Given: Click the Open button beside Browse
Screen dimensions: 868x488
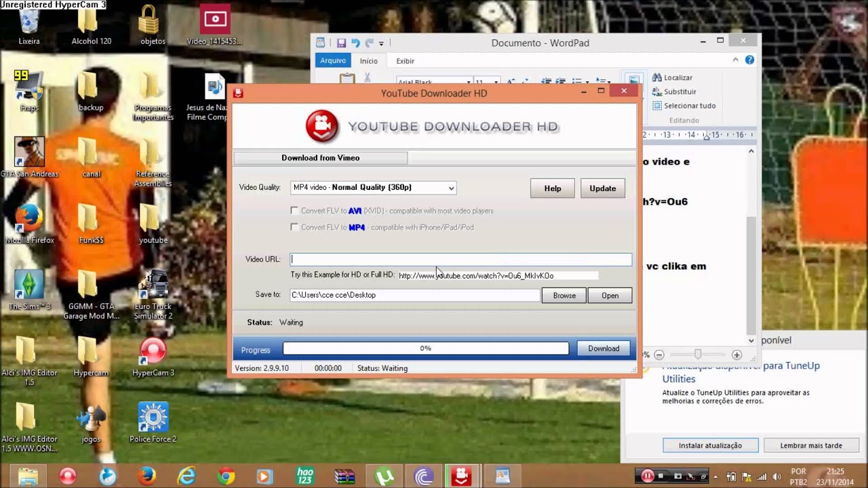Looking at the screenshot, I should 610,296.
